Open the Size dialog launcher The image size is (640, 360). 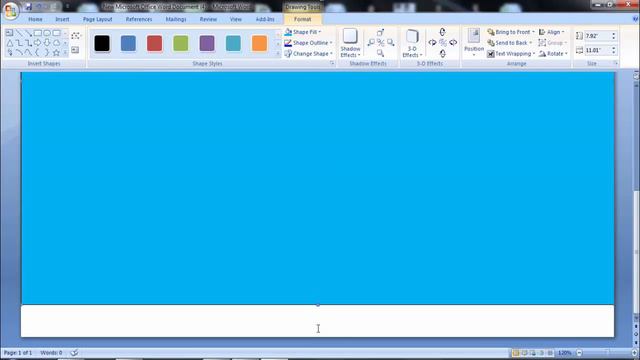tap(616, 64)
